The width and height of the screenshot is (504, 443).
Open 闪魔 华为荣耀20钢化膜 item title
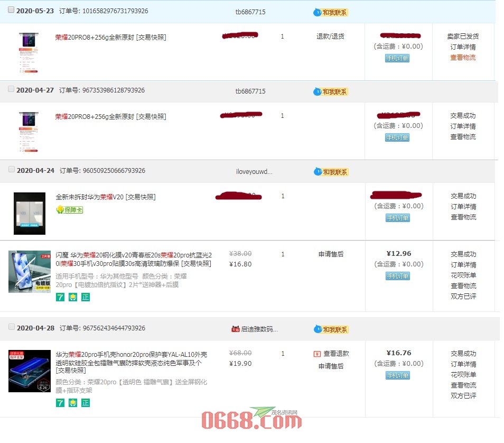134,260
